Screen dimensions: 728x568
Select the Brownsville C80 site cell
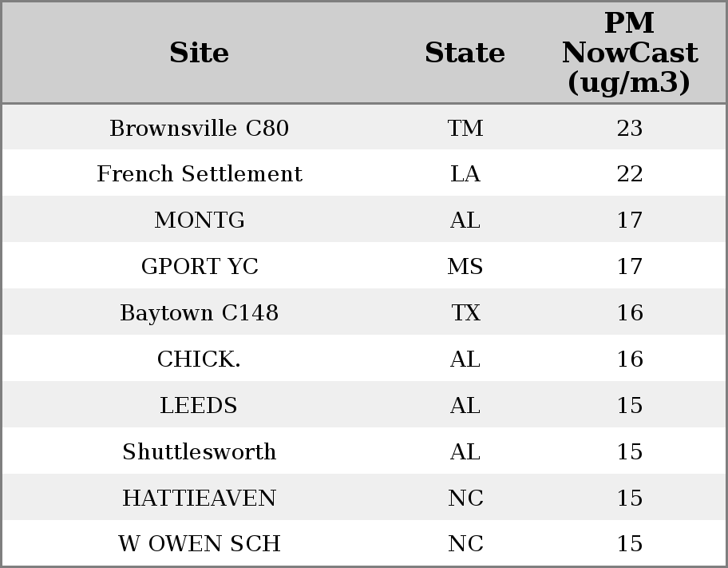coord(199,128)
